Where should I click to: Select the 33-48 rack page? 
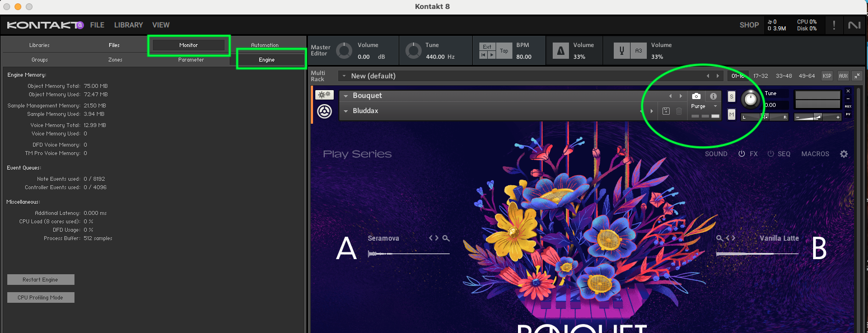coord(783,76)
